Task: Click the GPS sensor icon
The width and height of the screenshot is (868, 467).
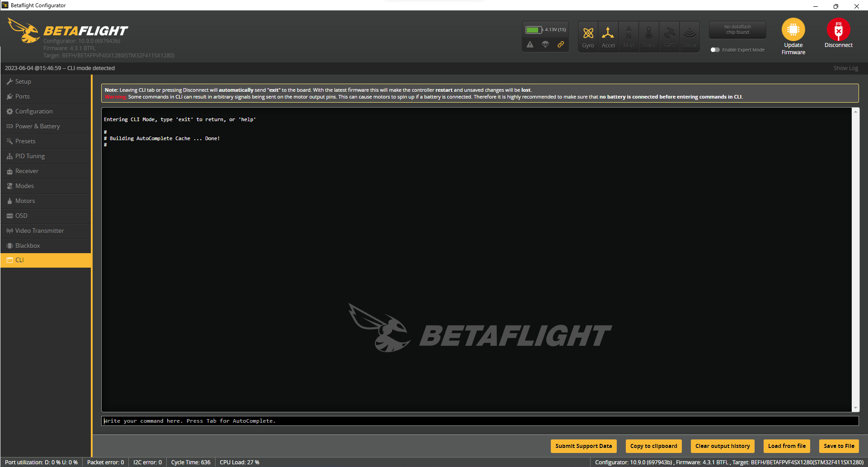Action: tap(669, 33)
